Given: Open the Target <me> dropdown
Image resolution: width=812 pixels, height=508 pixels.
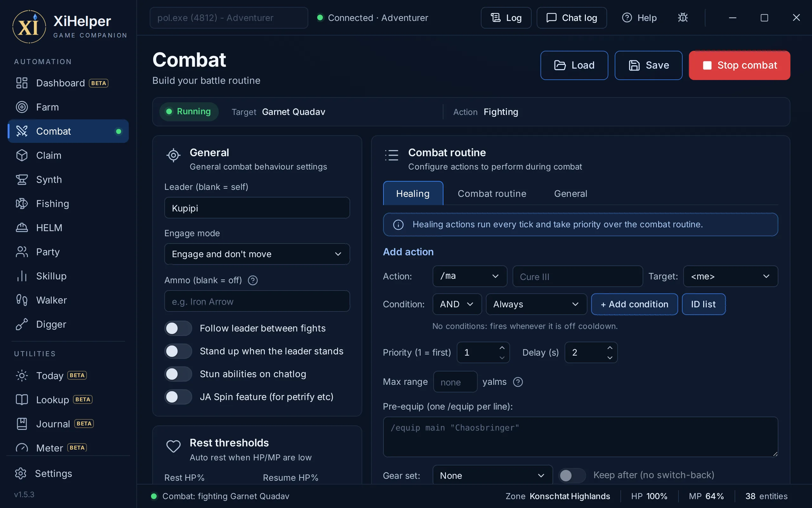Looking at the screenshot, I should pos(730,276).
